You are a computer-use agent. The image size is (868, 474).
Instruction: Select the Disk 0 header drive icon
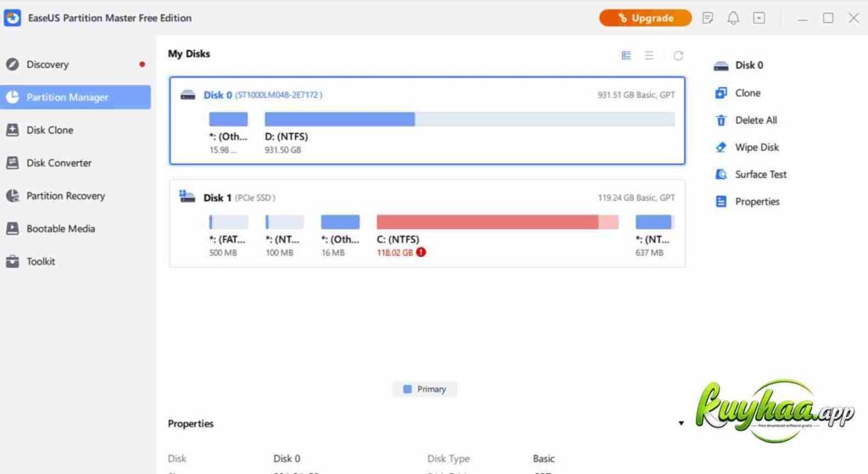pyautogui.click(x=187, y=95)
